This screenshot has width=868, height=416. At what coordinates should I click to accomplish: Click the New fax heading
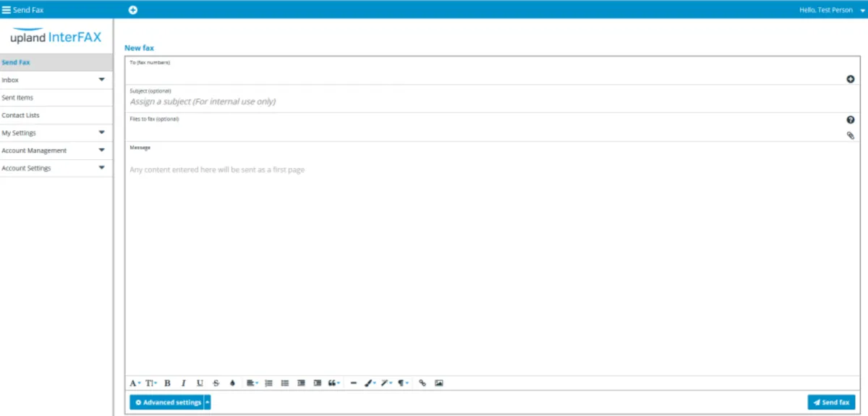[x=139, y=48]
